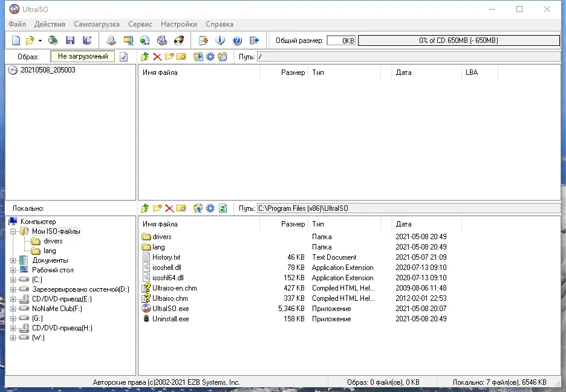566x392 pixels.
Task: Expand the NoNaMe Club(F:) node
Action: pos(13,309)
